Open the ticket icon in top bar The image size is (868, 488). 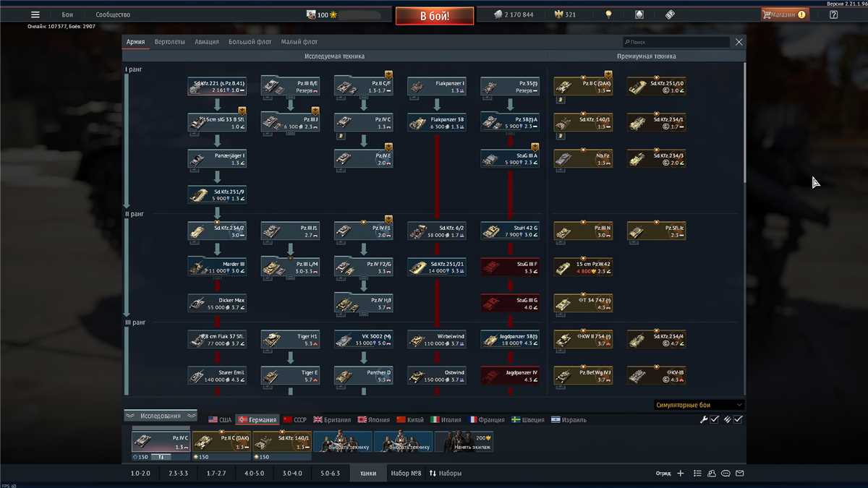[670, 14]
